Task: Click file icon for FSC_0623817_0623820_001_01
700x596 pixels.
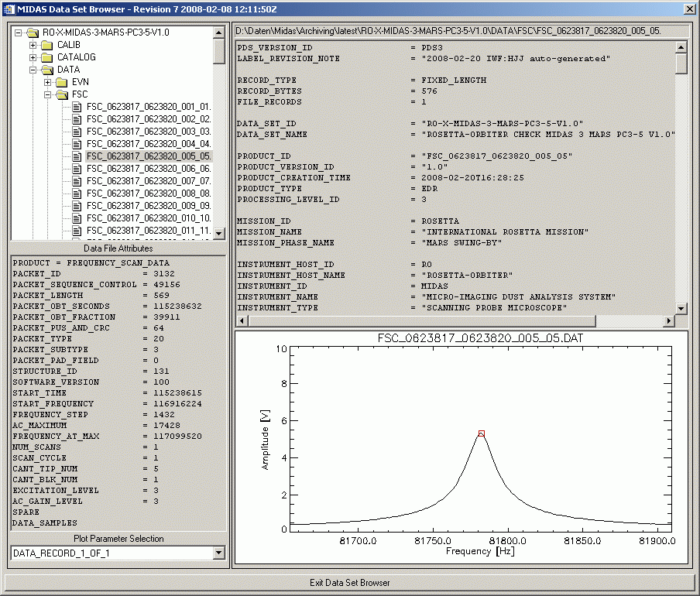Action: (x=77, y=107)
